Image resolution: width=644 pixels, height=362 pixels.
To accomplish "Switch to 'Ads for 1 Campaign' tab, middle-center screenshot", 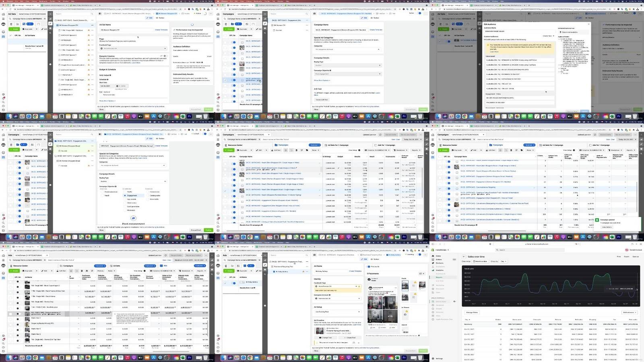I will [398, 145].
